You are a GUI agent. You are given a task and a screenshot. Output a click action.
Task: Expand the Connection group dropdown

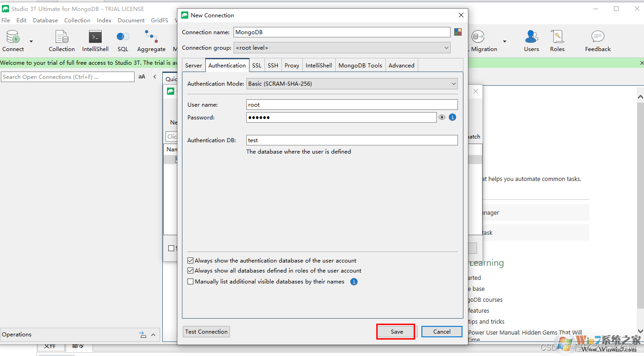coord(342,48)
